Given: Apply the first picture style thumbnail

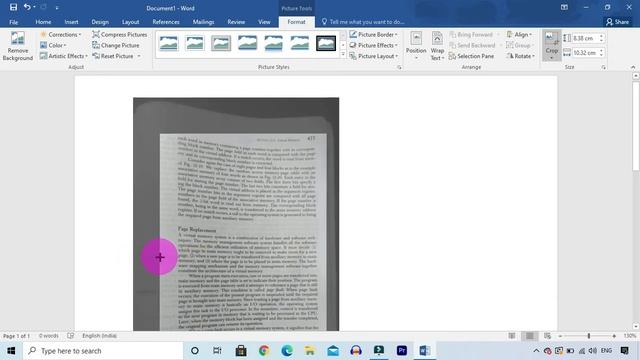Looking at the screenshot, I should 169,43.
